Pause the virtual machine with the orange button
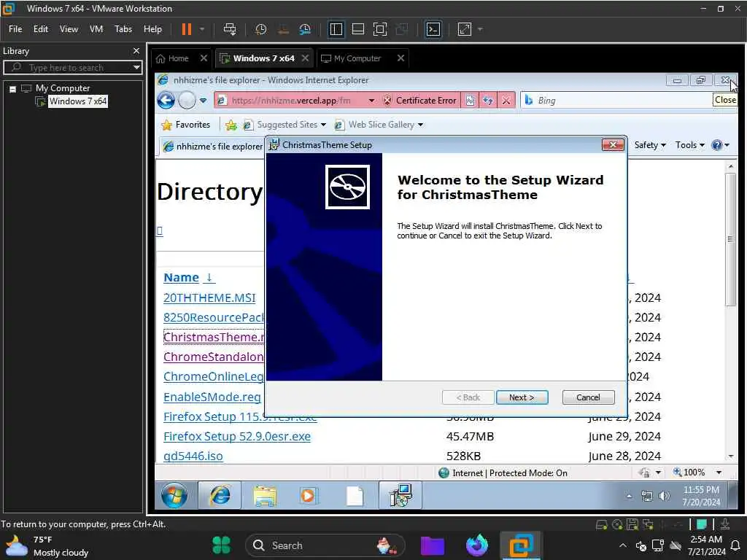Screen dimensions: 747x560 [x=186, y=29]
